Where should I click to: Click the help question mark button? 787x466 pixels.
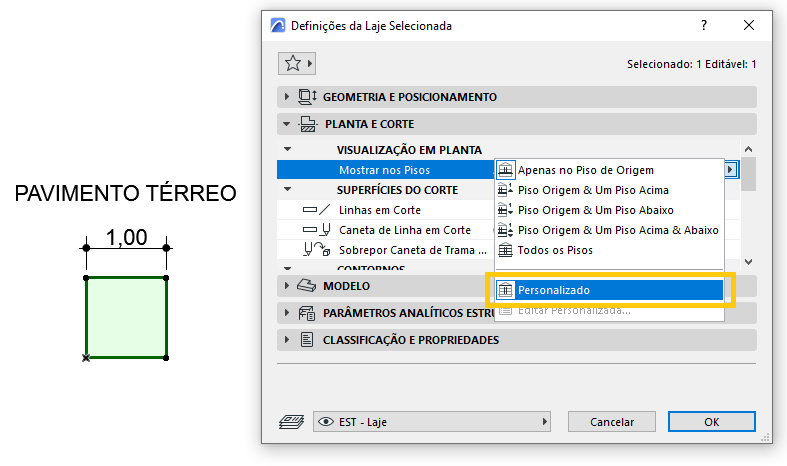(705, 25)
